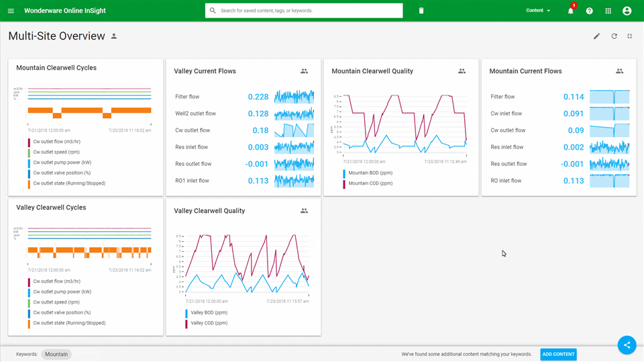Open the apps grid launcher
The width and height of the screenshot is (644, 362).
point(608,11)
